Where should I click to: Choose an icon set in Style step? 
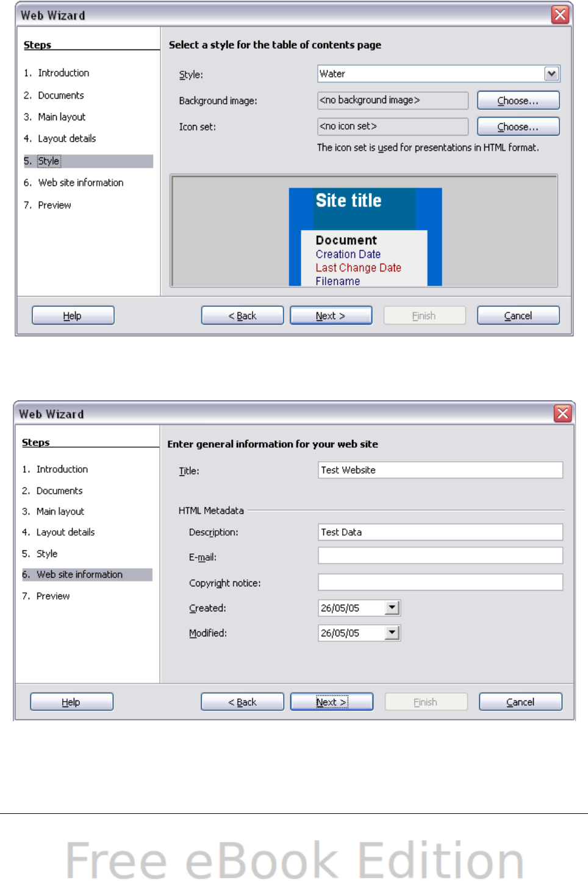tap(518, 127)
